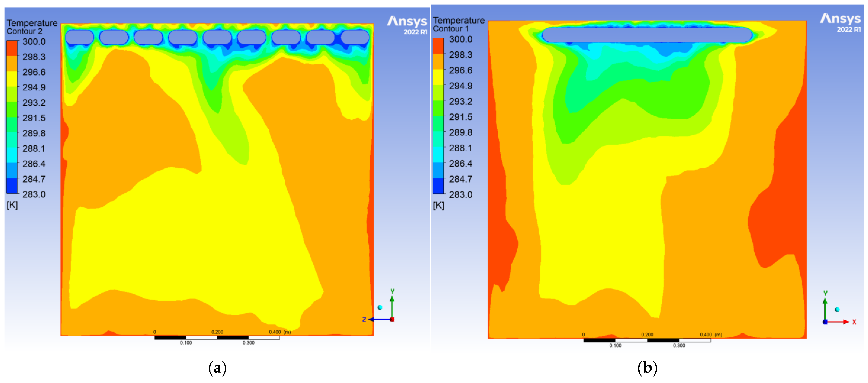Click the 'Temperature Contour 1' legend title
This screenshot has height=383, width=868.
(x=459, y=24)
